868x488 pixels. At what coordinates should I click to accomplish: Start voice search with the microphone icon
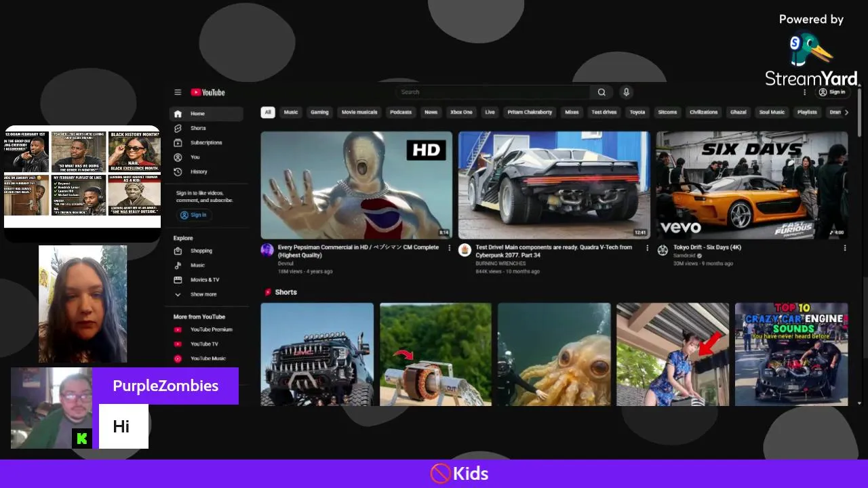click(626, 92)
